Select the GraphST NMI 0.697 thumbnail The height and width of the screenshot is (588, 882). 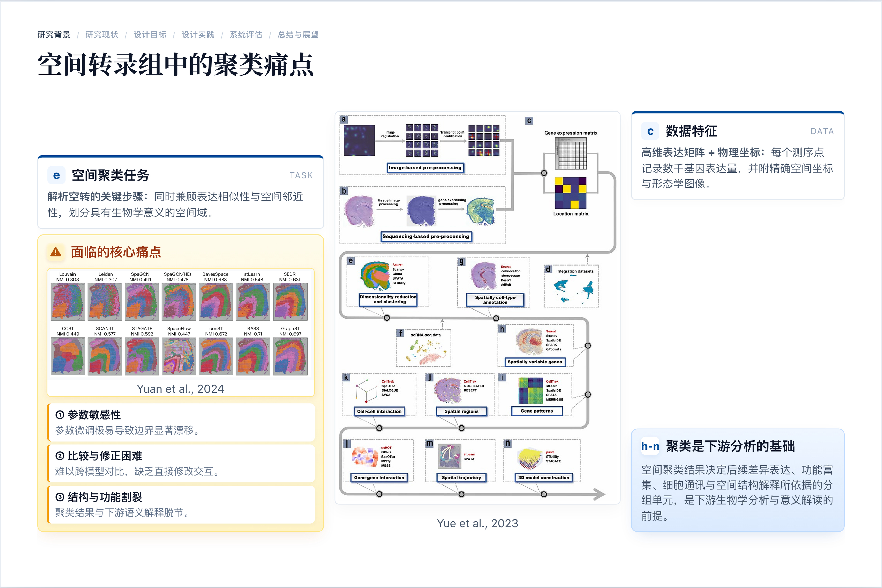290,356
